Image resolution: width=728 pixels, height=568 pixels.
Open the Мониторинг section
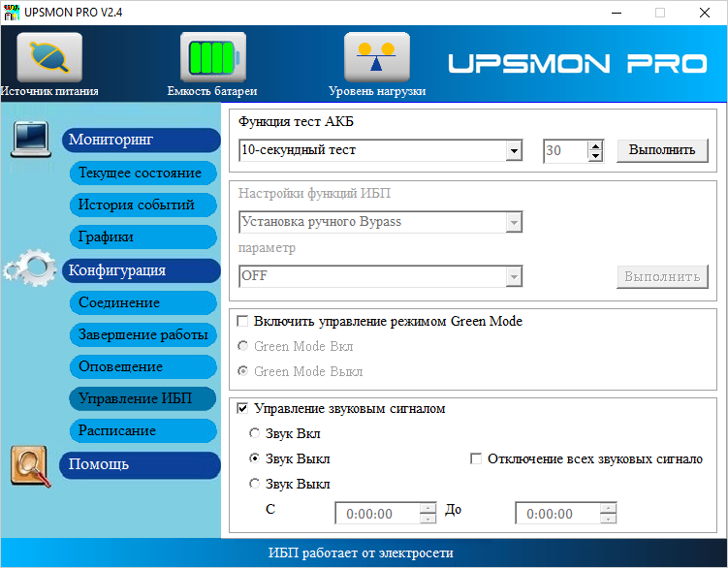(x=141, y=140)
